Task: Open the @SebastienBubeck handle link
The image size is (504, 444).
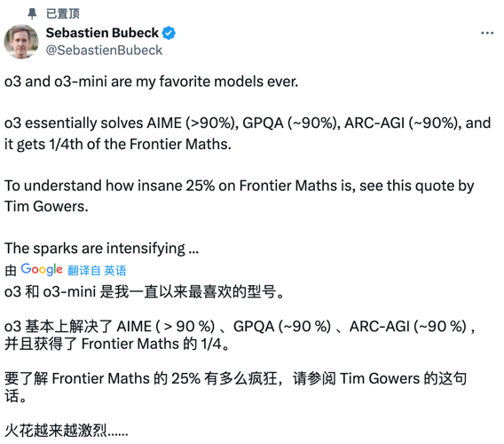Action: coord(104,51)
